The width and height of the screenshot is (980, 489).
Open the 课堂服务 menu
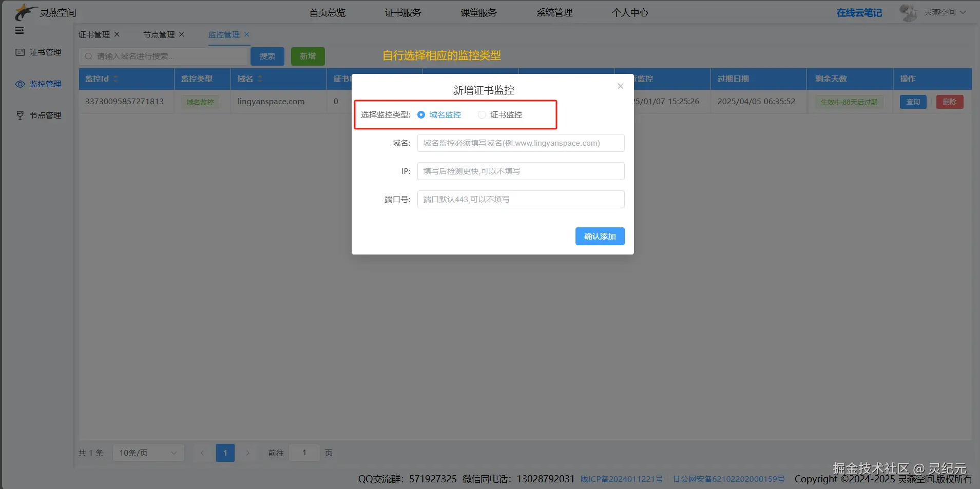478,13
